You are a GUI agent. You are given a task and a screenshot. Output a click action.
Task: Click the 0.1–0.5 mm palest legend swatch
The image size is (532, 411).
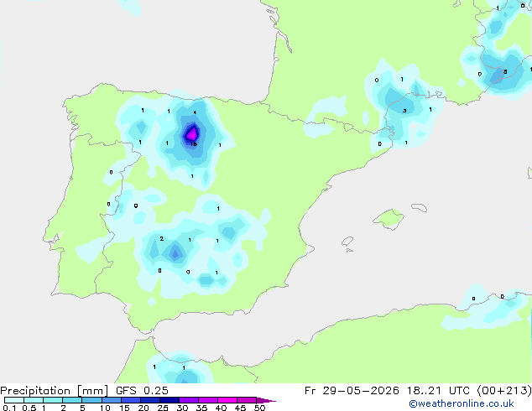point(14,400)
